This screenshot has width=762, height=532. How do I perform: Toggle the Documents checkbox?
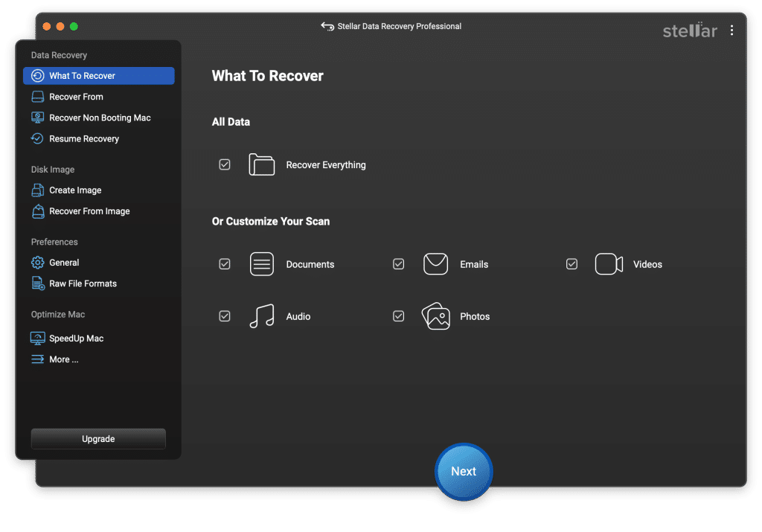coord(225,264)
